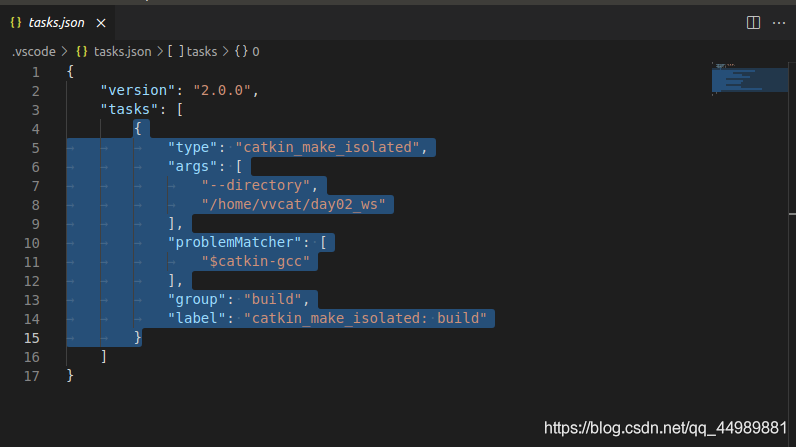
Task: Click the "build" group value
Action: coord(273,299)
